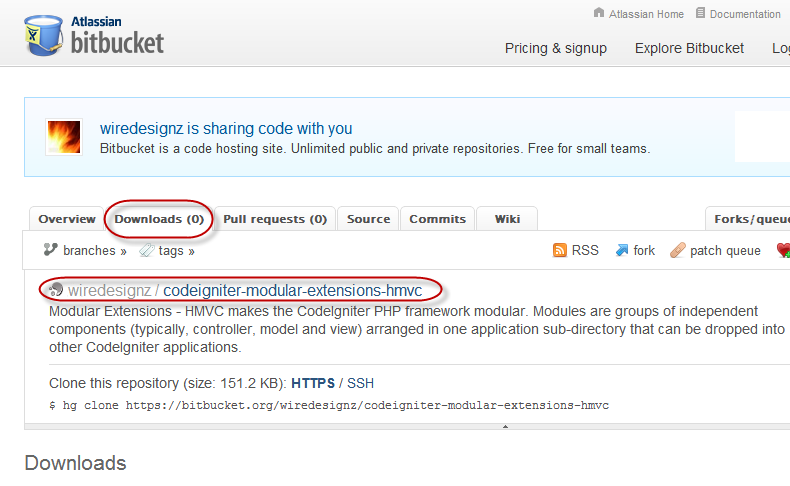Select SSH clone option
This screenshot has width=790, height=486.
[x=360, y=383]
